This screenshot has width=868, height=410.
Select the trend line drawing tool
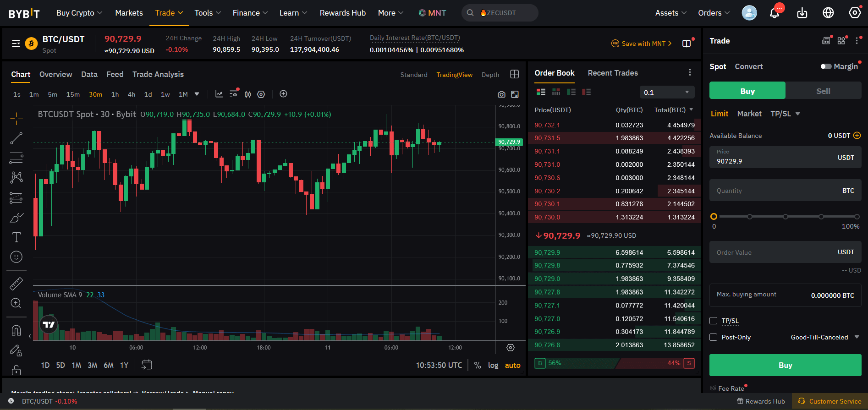(16, 138)
